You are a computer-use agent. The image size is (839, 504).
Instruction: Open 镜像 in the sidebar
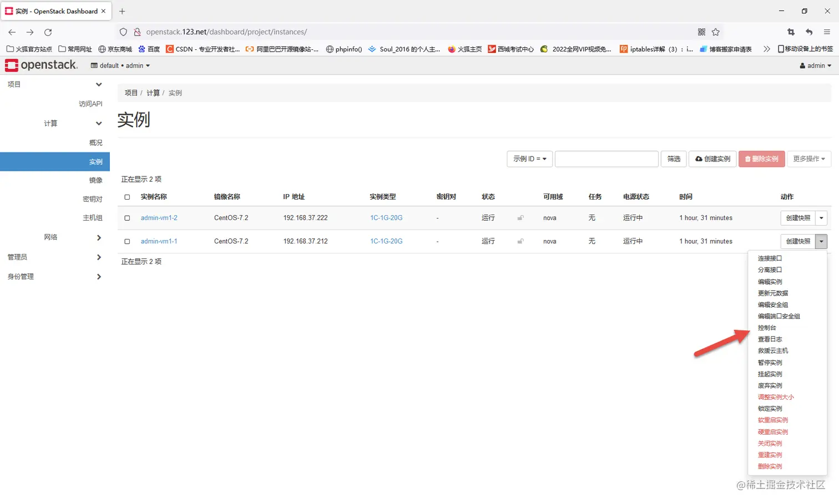click(95, 180)
